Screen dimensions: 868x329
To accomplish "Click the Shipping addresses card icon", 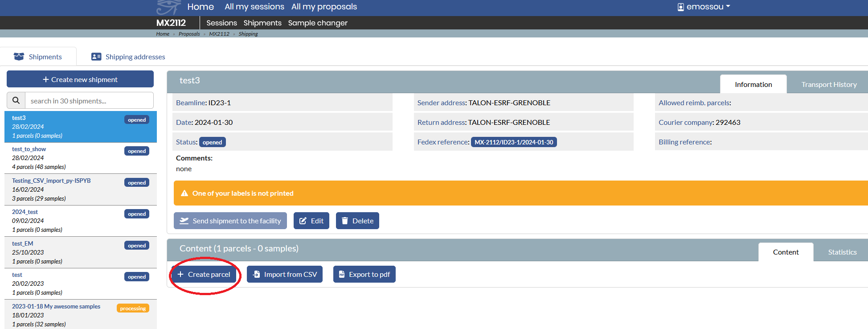I will click(96, 57).
